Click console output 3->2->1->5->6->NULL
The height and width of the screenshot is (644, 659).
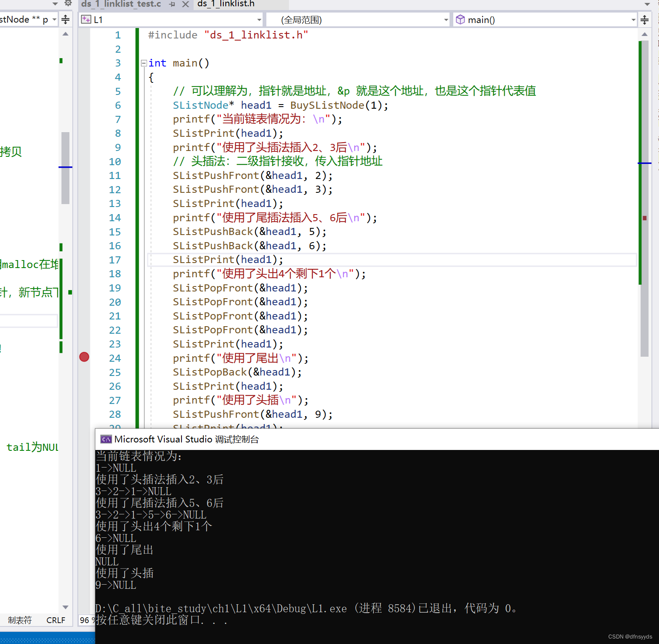tap(151, 515)
